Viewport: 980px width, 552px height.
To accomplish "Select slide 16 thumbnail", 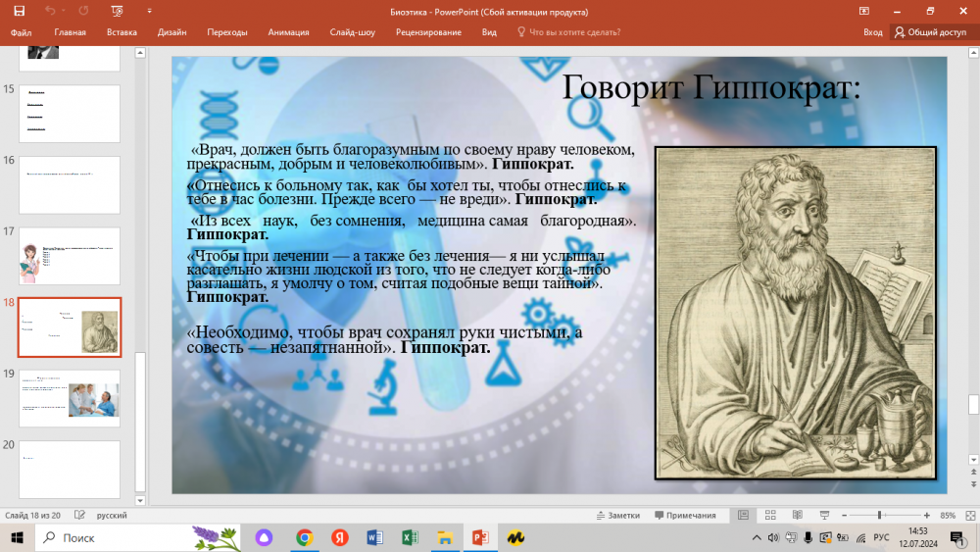I will [x=70, y=185].
